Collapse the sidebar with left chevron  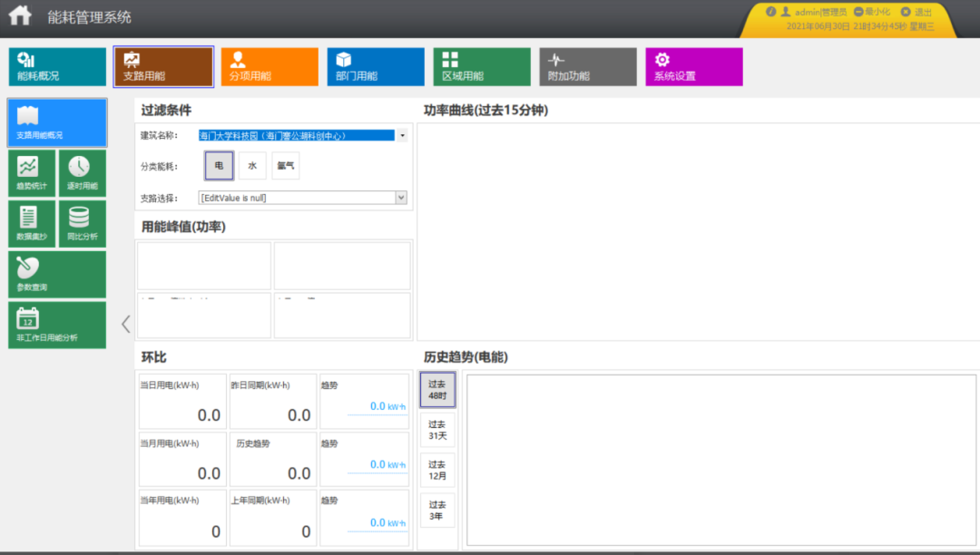click(125, 324)
